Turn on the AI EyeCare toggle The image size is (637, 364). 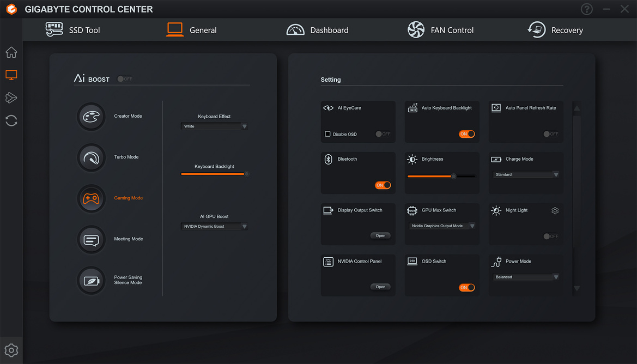[383, 134]
